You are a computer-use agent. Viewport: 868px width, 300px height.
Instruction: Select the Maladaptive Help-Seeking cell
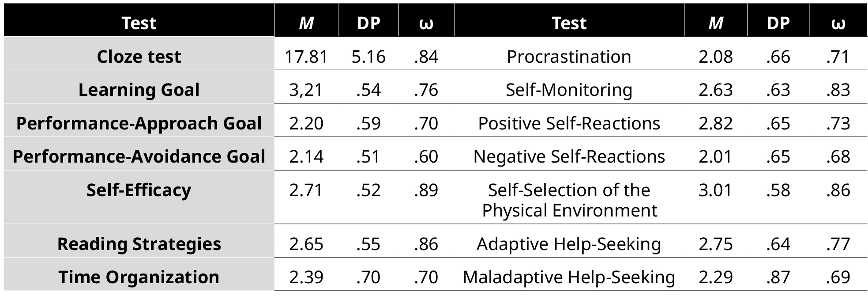coord(568,277)
